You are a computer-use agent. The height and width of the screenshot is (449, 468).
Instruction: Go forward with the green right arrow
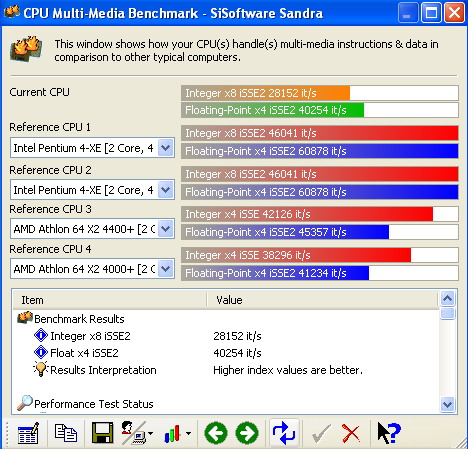247,433
